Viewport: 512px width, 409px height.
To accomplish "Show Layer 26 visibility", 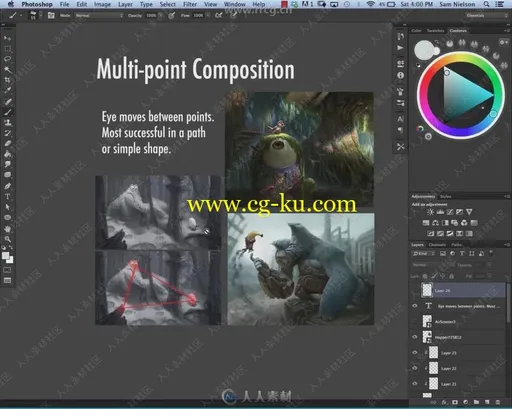I will 415,290.
